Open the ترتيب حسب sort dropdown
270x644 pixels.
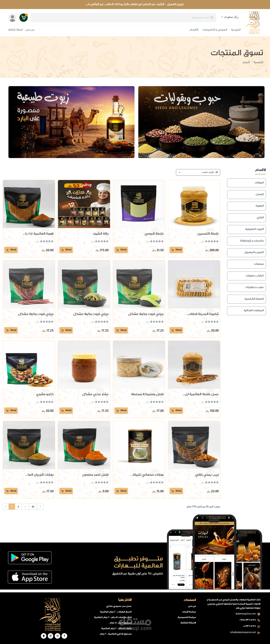point(198,172)
